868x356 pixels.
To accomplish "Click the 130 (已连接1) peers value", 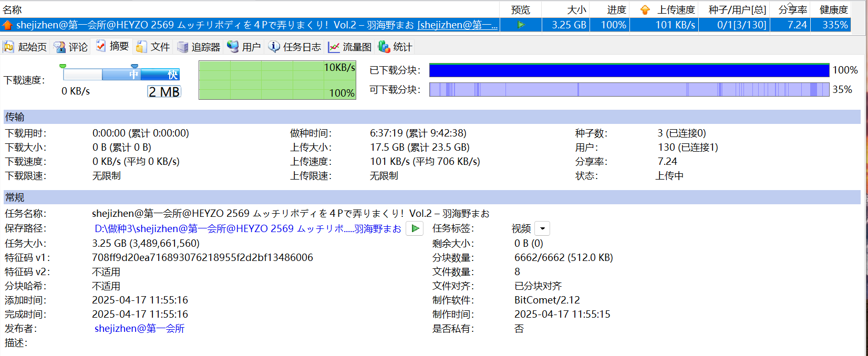I will (x=688, y=147).
